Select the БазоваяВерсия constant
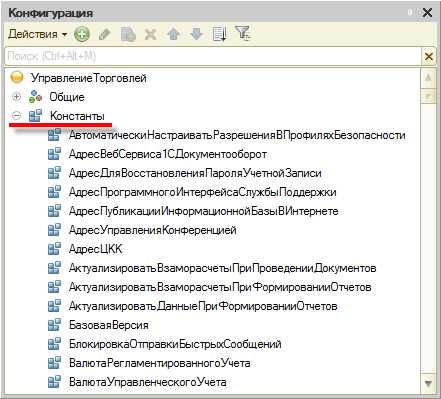Screen dimensions: 441x399 [x=109, y=325]
